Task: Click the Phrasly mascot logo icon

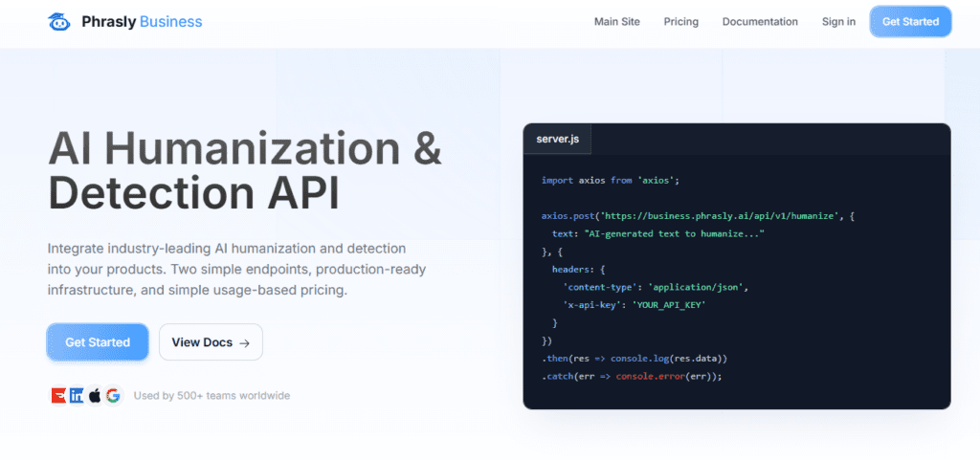Action: point(60,22)
